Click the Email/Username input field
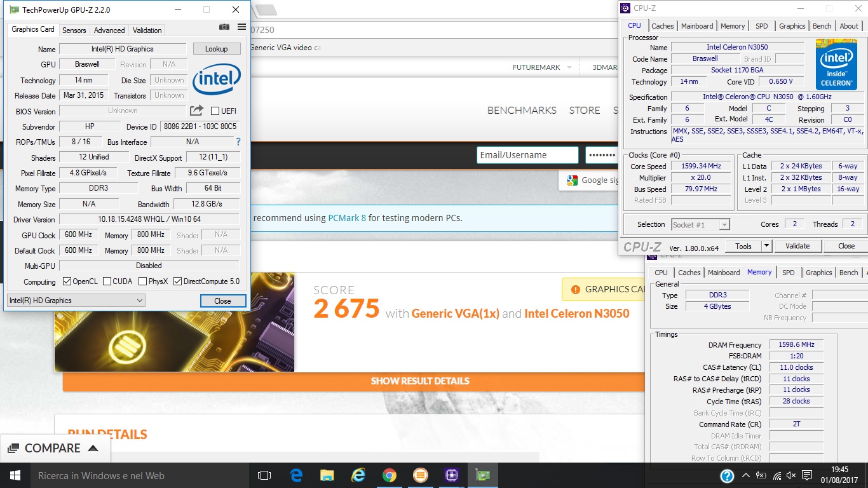The image size is (868, 488). 527,155
